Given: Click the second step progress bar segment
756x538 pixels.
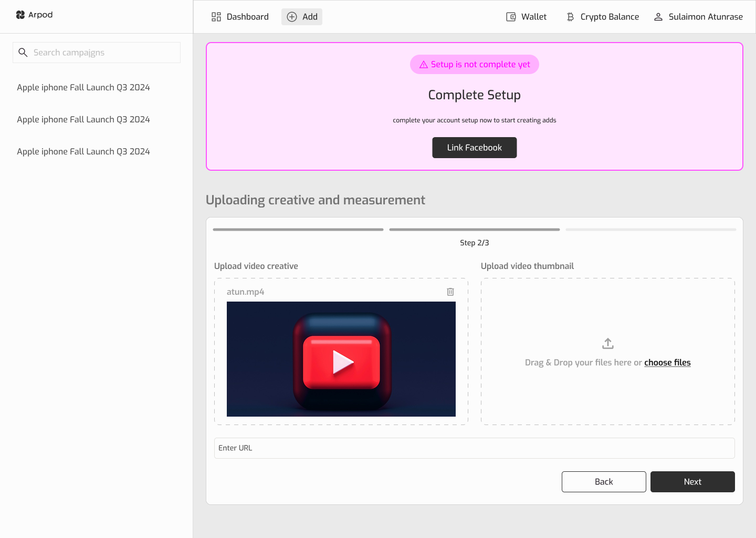Looking at the screenshot, I should pos(475,230).
